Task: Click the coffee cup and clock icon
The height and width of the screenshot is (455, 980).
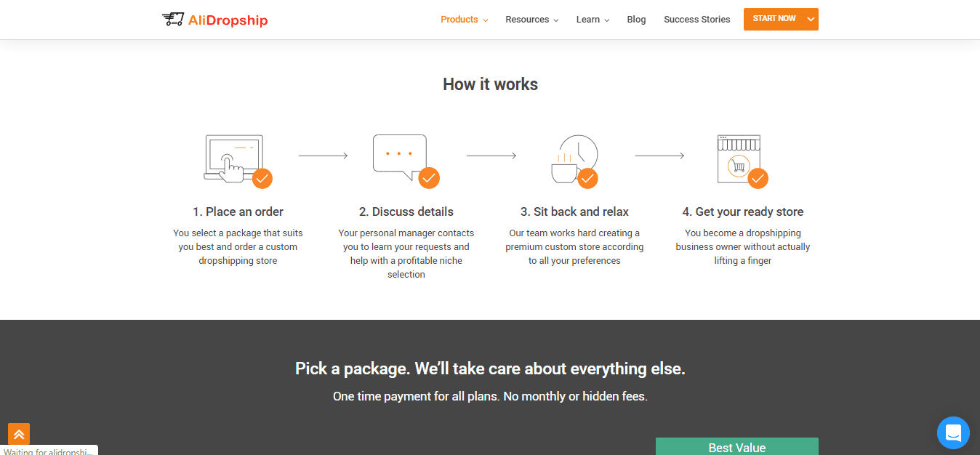Action: pyautogui.click(x=574, y=159)
